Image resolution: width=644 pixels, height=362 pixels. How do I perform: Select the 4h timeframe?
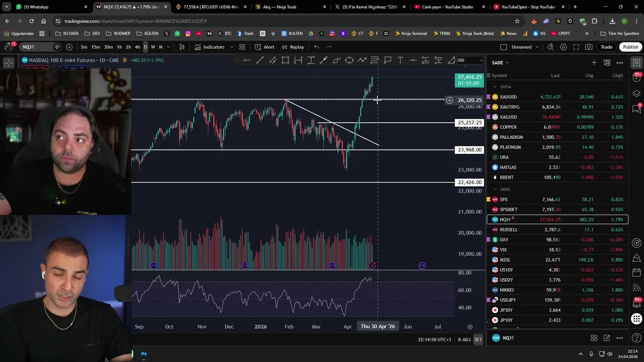137,47
